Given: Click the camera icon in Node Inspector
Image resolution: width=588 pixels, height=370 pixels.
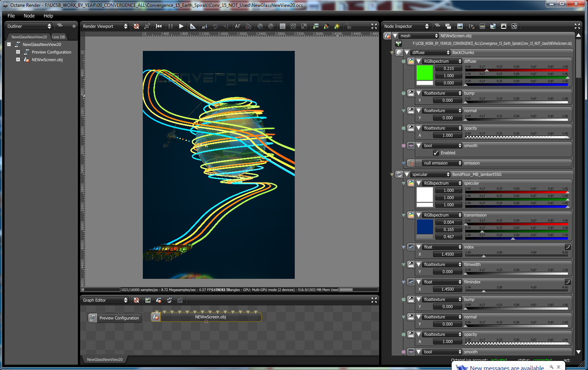Looking at the screenshot, I should [472, 26].
